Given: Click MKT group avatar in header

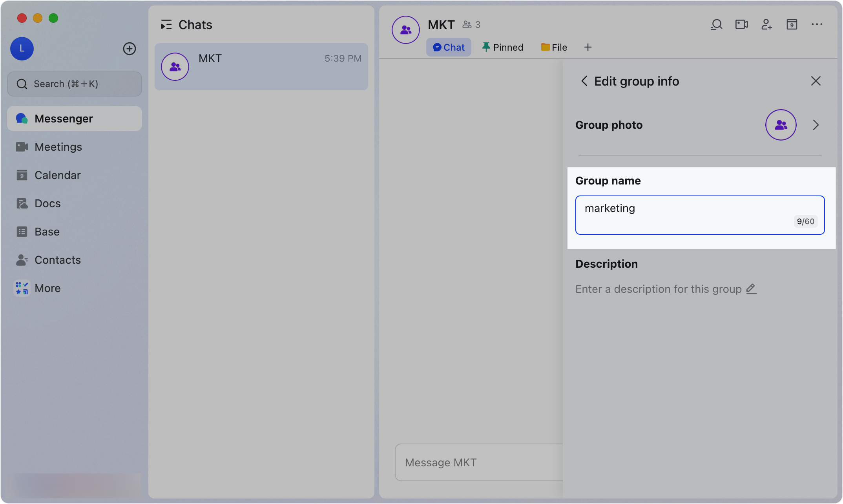Looking at the screenshot, I should 406,30.
